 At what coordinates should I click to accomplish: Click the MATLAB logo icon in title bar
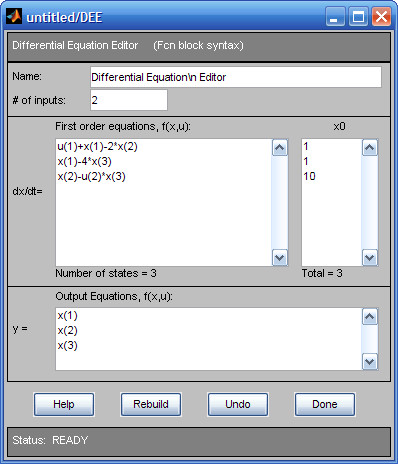point(14,16)
